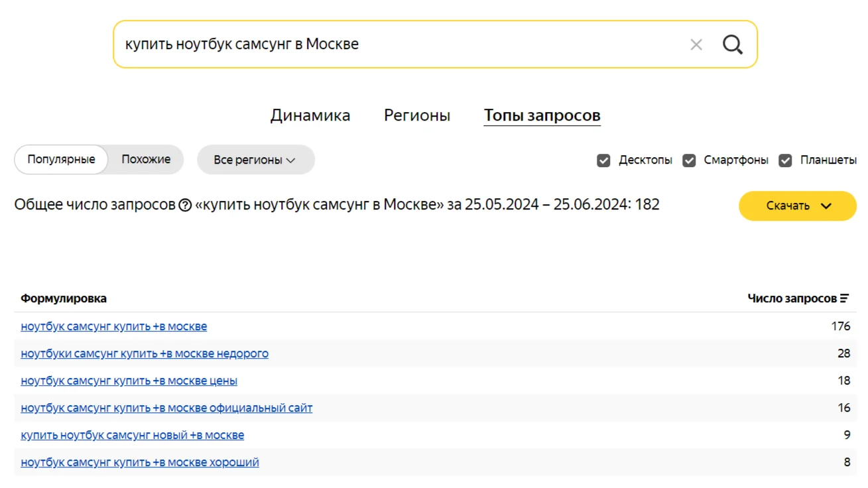
Task: Click the request count value 176
Action: (841, 326)
